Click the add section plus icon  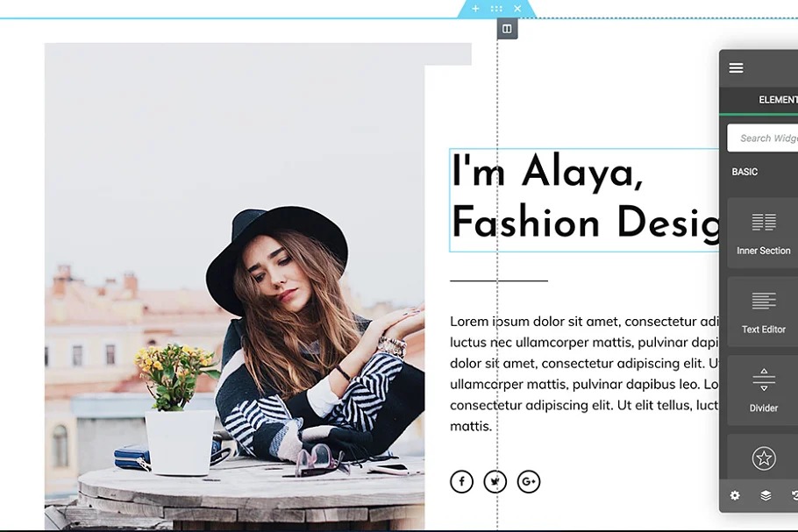[x=475, y=9]
